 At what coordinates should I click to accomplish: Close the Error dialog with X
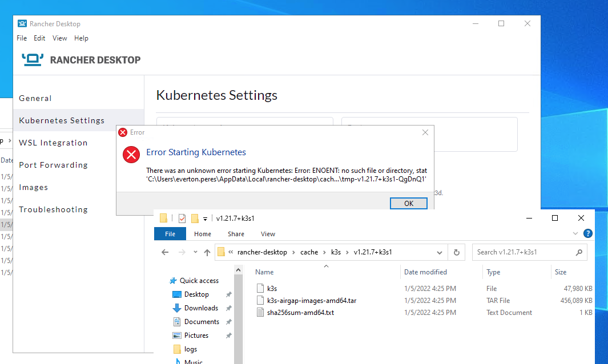pos(425,132)
